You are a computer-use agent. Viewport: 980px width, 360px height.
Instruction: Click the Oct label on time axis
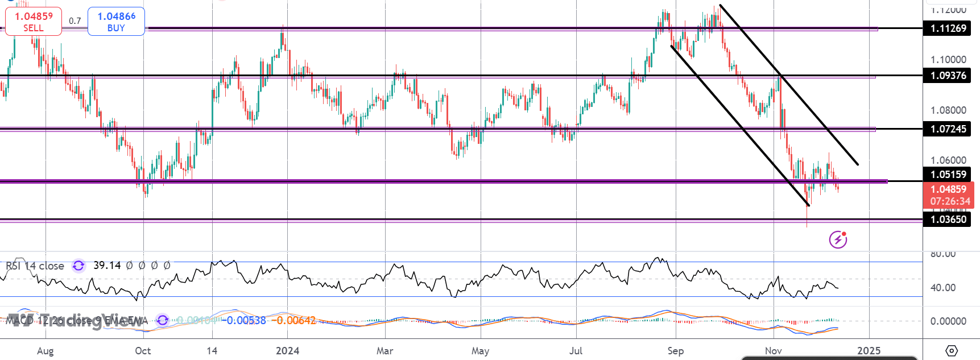click(x=143, y=350)
